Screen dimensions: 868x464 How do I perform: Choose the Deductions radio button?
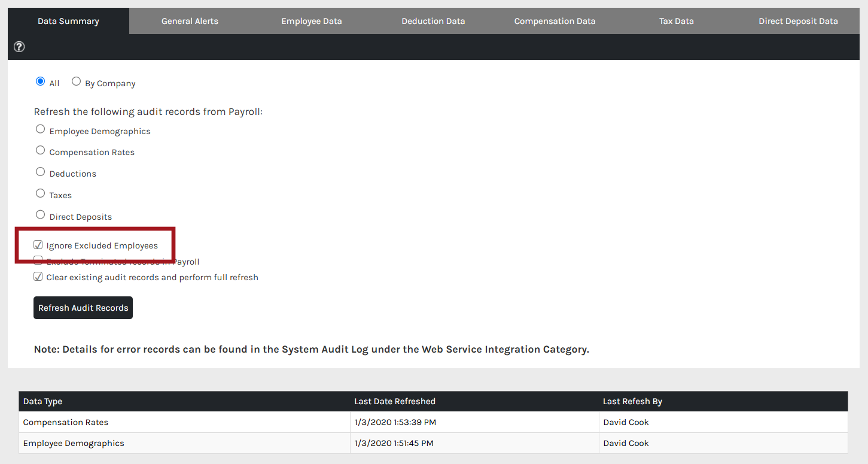coord(41,172)
